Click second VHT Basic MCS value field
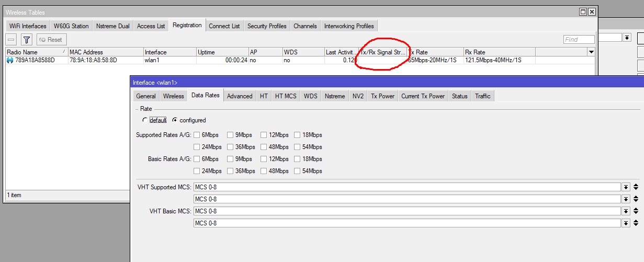The width and height of the screenshot is (644, 262). [x=407, y=223]
